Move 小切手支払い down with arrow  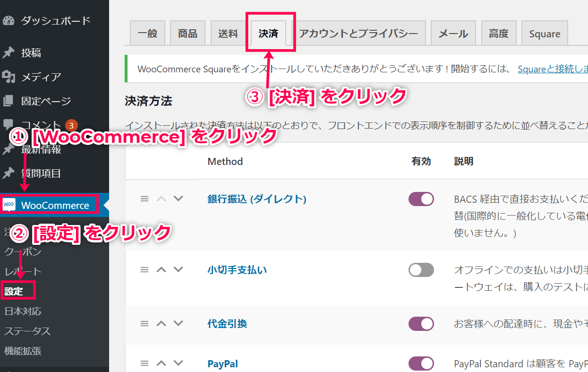point(178,269)
